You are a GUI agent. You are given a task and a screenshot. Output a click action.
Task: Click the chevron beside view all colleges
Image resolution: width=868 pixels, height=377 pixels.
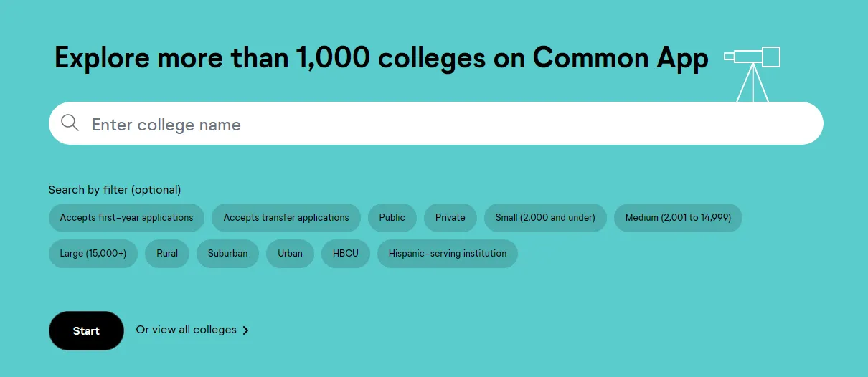246,330
